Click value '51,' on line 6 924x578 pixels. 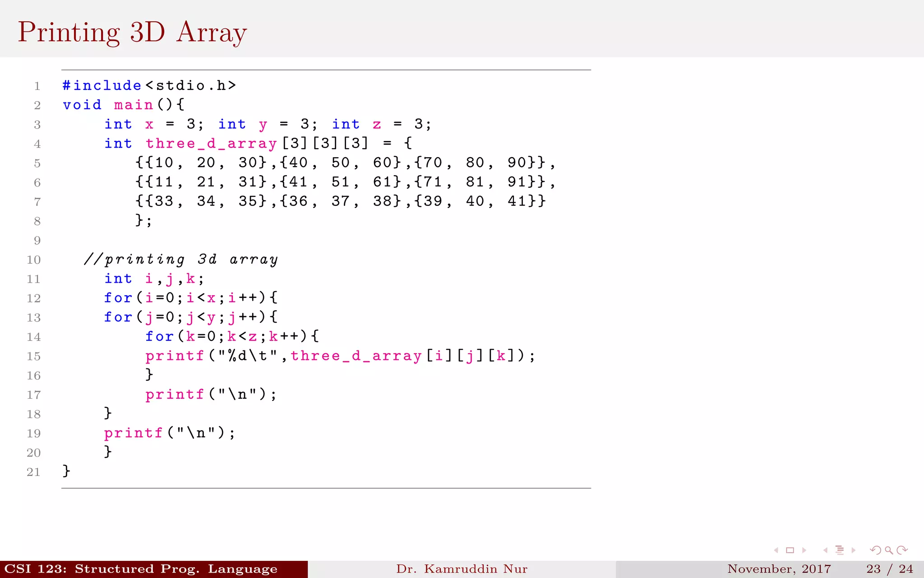[345, 182]
